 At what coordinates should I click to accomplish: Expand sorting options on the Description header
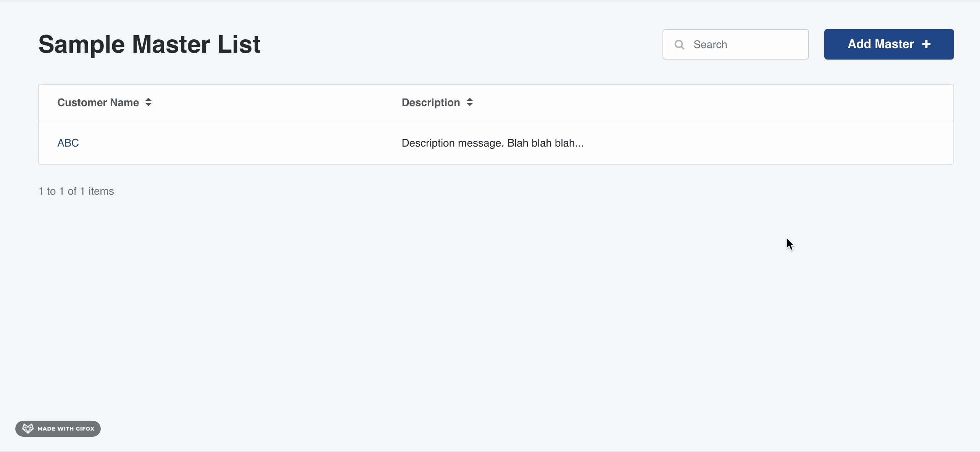(470, 102)
